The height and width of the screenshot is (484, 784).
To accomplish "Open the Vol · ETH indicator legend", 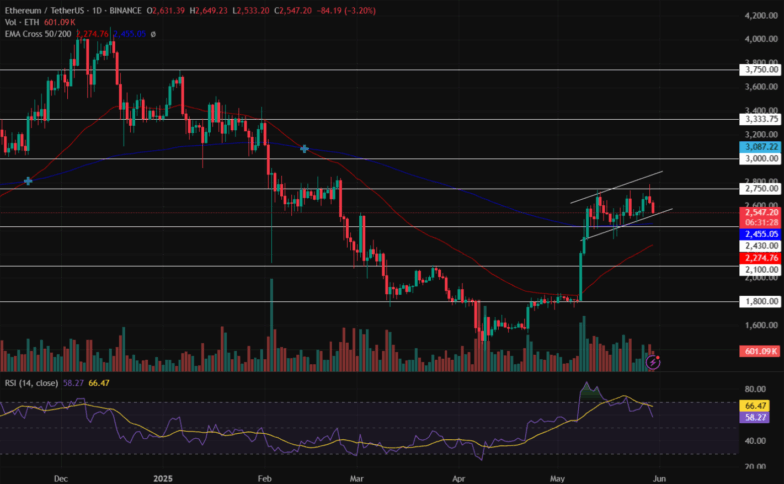I will tap(22, 22).
